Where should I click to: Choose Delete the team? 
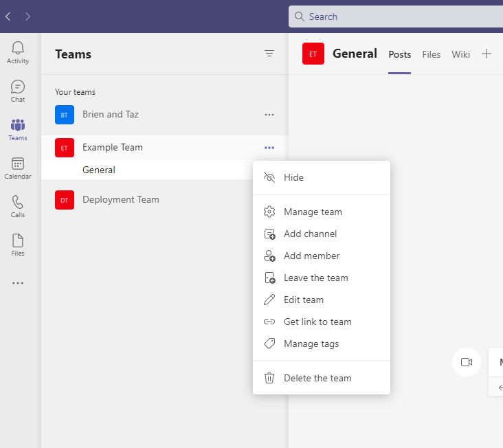[322, 378]
